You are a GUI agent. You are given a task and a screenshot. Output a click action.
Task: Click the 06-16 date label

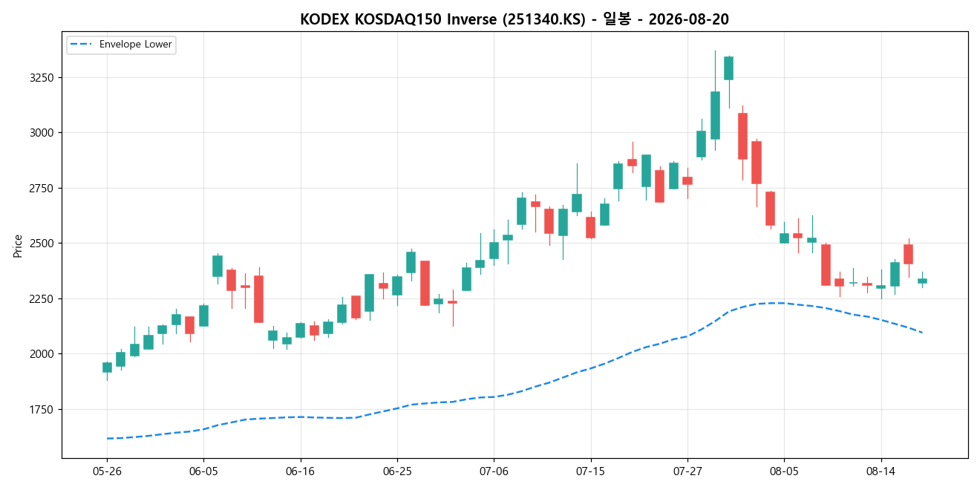click(300, 471)
